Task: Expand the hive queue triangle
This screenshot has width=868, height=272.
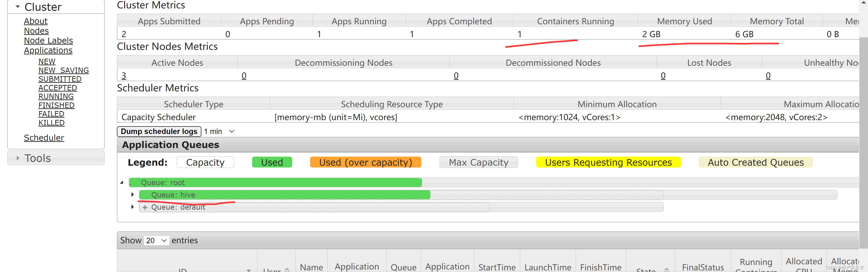Action: click(x=133, y=195)
